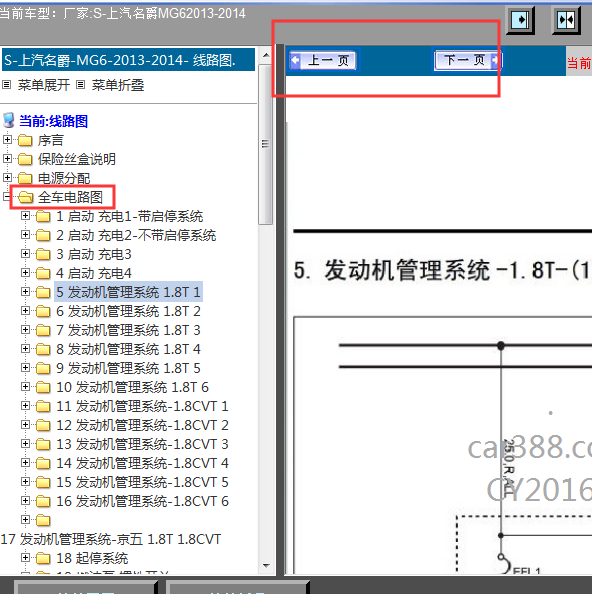The image size is (592, 594).
Task: Click folder icon of 电源分配
Action: coord(25,178)
